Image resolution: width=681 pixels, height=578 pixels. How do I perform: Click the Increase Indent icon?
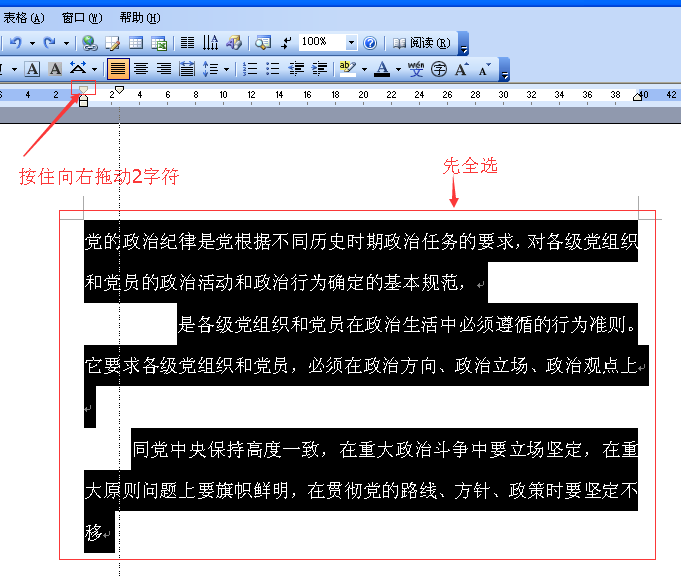click(x=320, y=69)
